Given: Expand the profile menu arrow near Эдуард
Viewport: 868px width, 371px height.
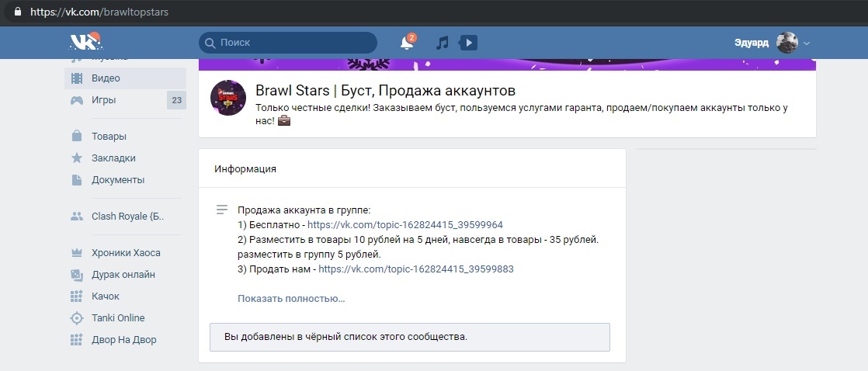Looking at the screenshot, I should pos(807,43).
